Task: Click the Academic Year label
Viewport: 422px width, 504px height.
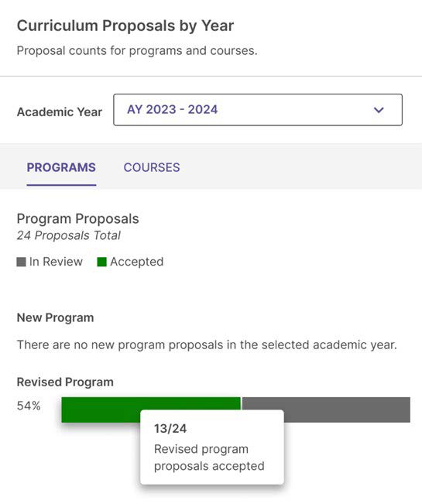Action: pyautogui.click(x=60, y=111)
